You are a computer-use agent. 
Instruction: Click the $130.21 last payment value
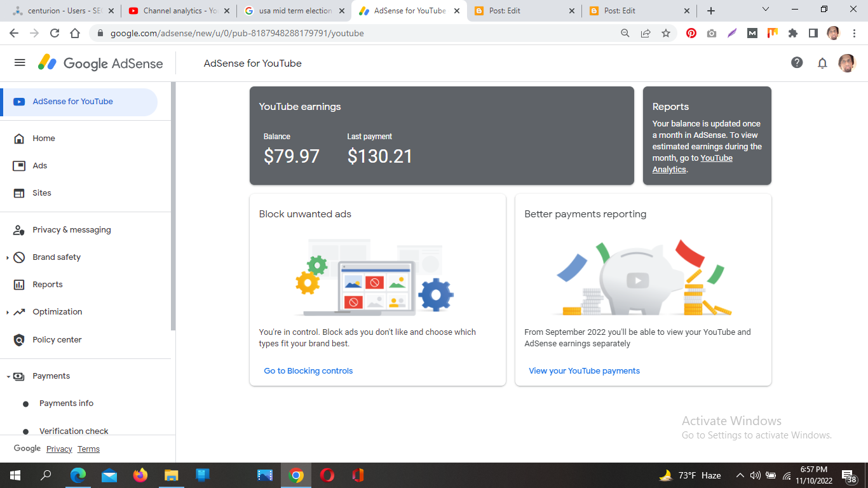pos(380,156)
